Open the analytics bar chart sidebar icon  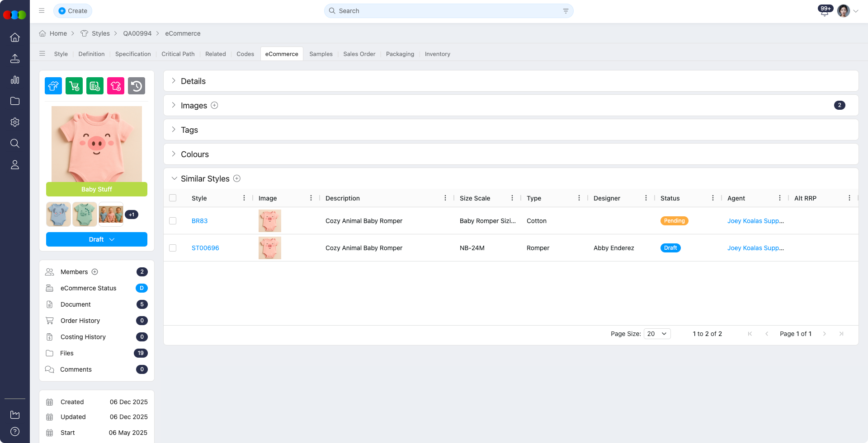click(x=15, y=80)
